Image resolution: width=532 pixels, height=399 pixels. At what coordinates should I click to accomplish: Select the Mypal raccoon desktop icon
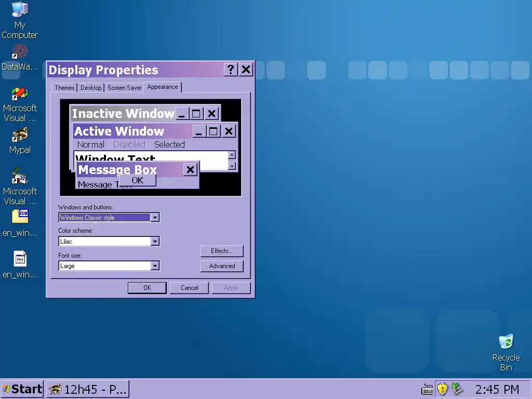(x=20, y=140)
